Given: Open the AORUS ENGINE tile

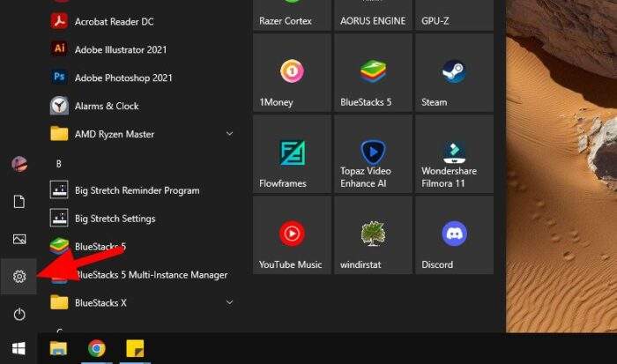Looking at the screenshot, I should [x=373, y=15].
